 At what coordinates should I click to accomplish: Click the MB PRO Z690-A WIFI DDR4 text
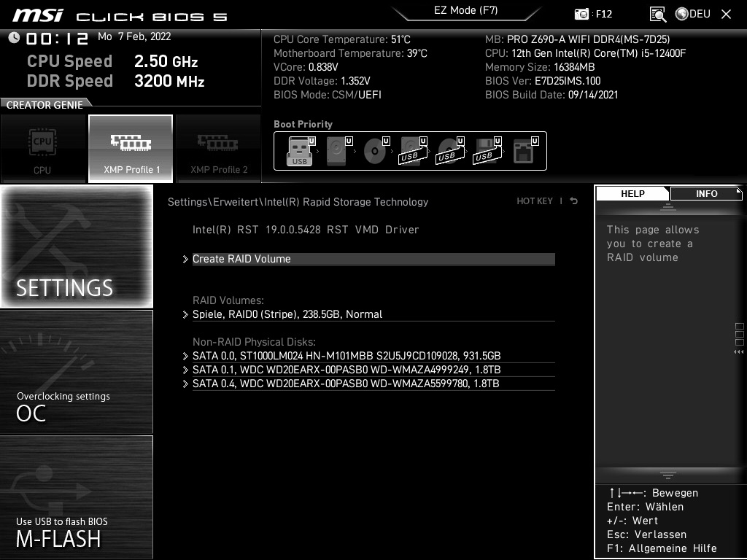click(578, 39)
